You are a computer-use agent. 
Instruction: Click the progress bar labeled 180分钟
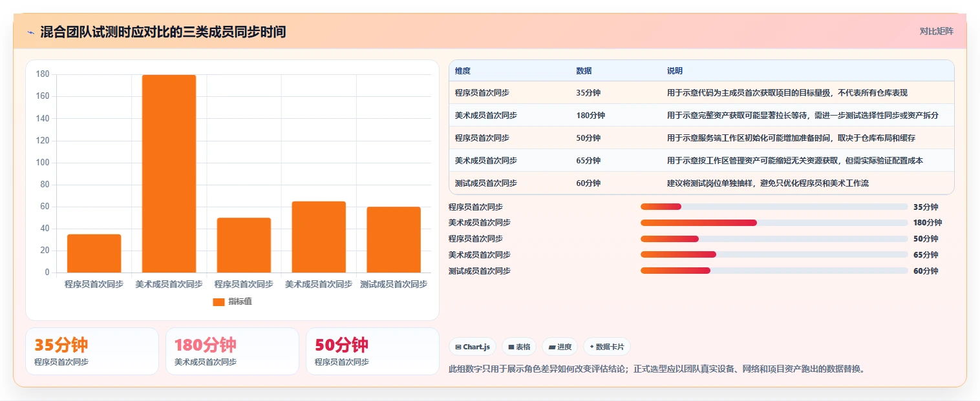click(774, 223)
